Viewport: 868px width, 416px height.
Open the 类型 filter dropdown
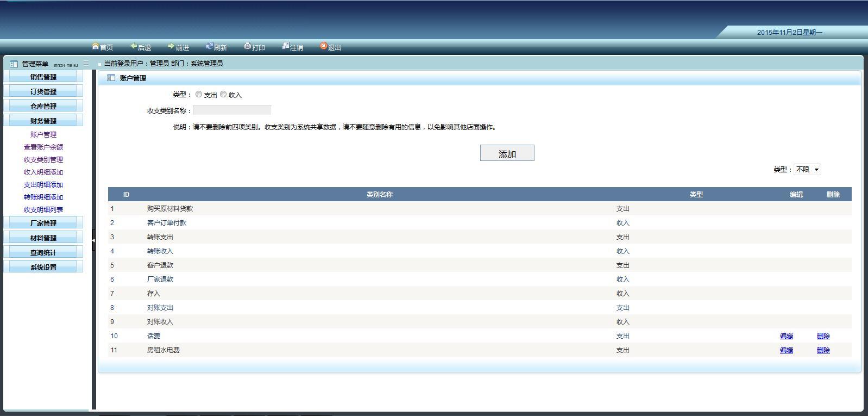click(x=807, y=170)
